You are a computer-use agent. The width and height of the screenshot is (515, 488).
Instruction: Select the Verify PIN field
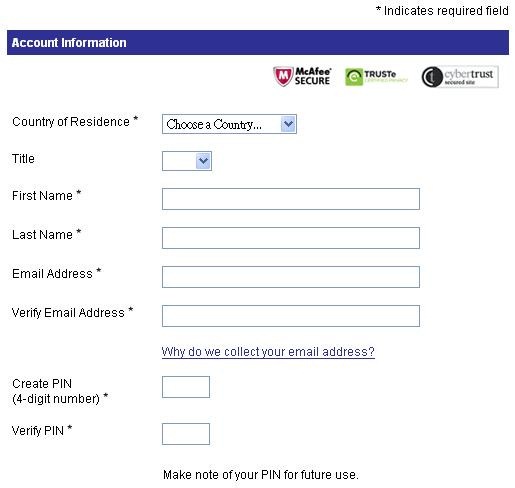tap(186, 434)
